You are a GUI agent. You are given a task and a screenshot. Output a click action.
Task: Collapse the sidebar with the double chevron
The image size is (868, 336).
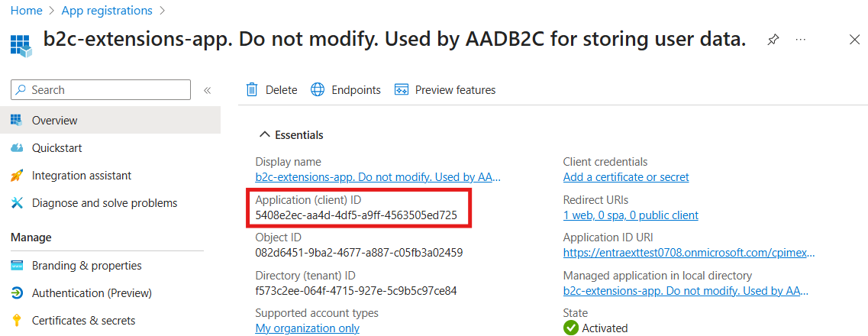208,89
